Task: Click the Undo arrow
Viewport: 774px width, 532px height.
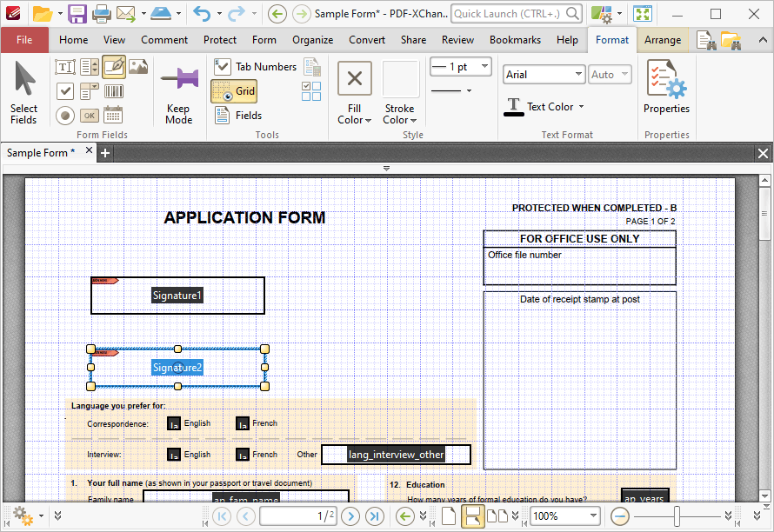Action: point(202,14)
